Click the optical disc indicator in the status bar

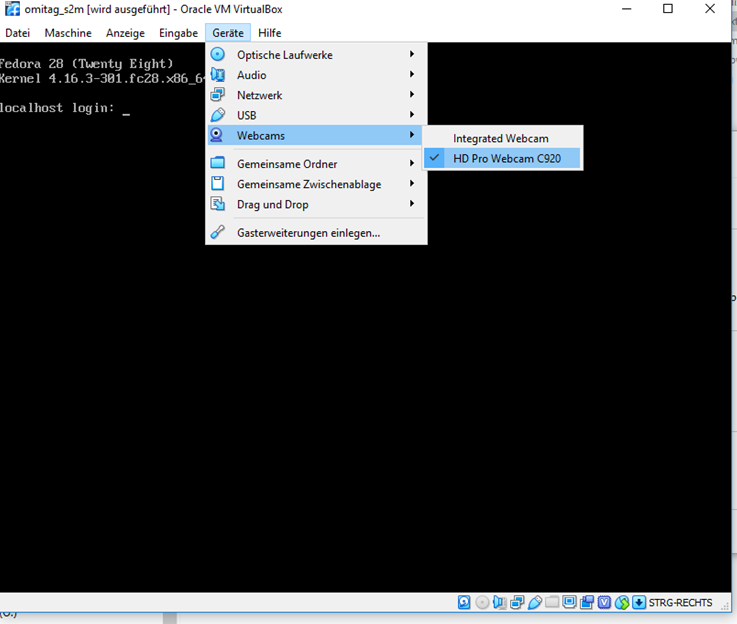pos(482,602)
